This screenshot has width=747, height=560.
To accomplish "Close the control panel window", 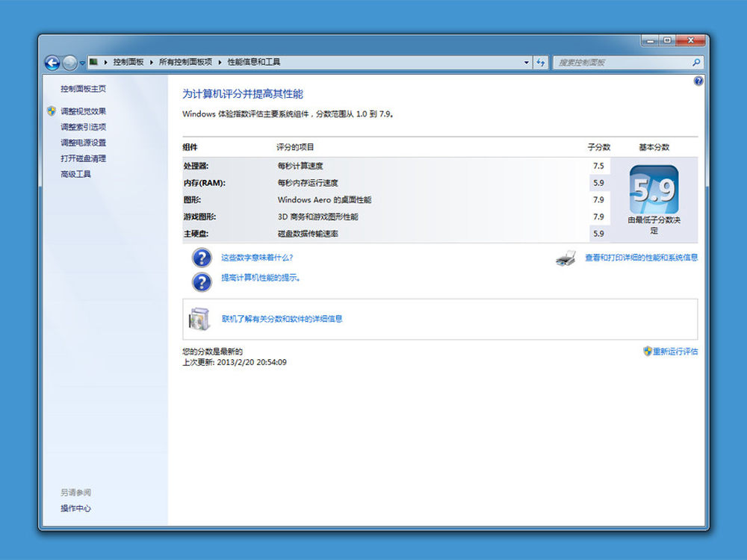I will tap(690, 41).
